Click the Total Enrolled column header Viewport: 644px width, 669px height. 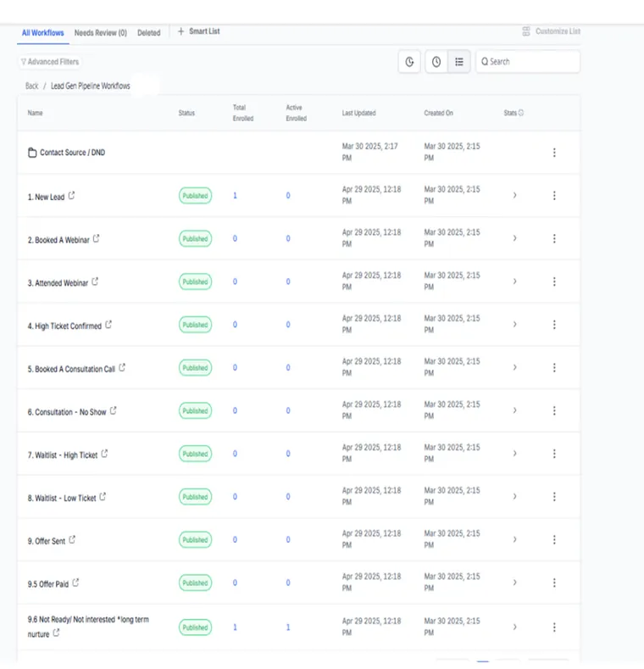click(x=243, y=113)
